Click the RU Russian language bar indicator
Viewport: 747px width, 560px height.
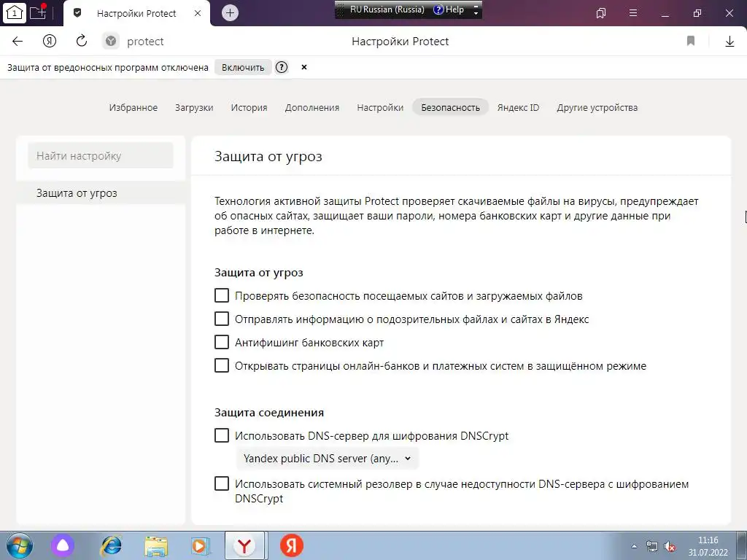387,9
